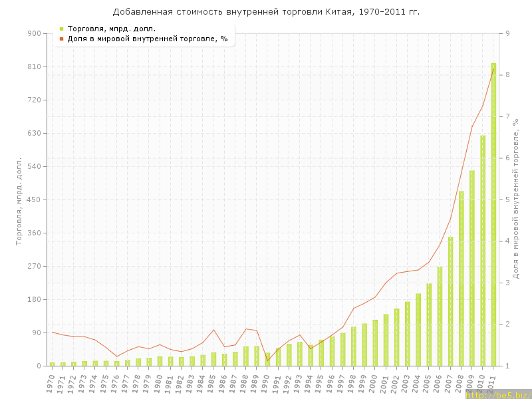This screenshot has height=399, width=532.
Task: Open the be5.biz watermark link
Action: click(x=497, y=394)
